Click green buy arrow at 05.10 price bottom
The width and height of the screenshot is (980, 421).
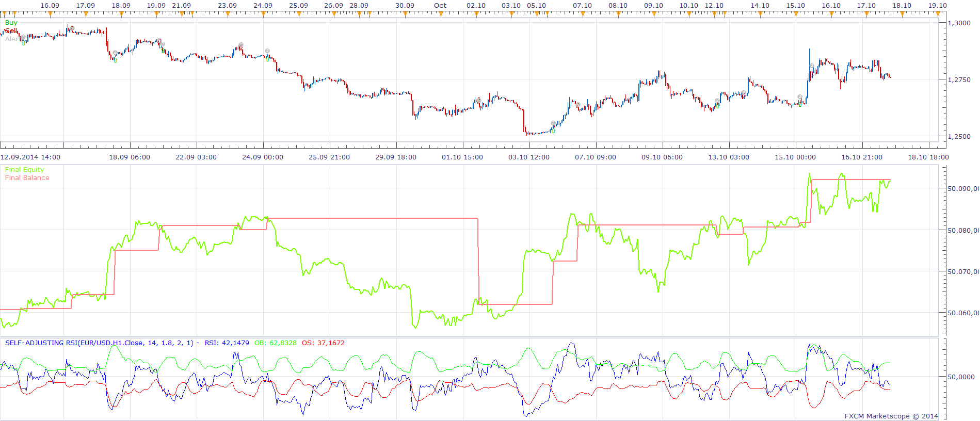tap(553, 131)
